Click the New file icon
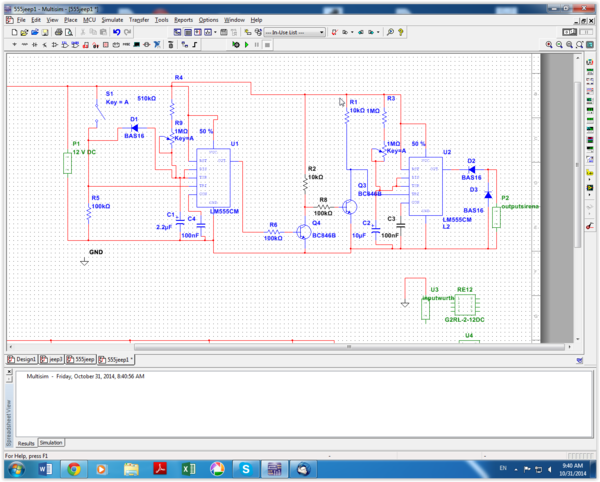The width and height of the screenshot is (600, 482). coord(14,33)
